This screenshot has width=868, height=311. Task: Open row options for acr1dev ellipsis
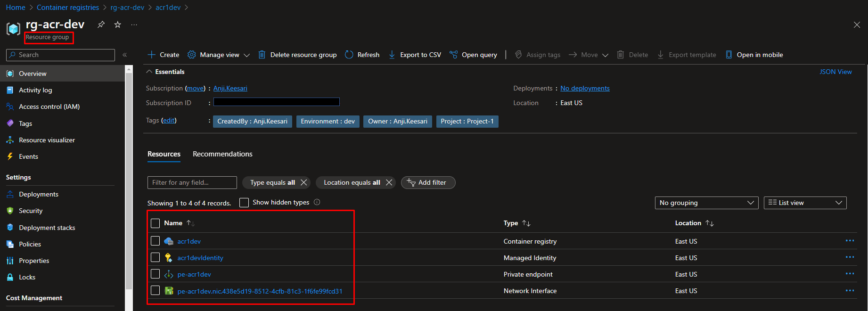(x=850, y=241)
